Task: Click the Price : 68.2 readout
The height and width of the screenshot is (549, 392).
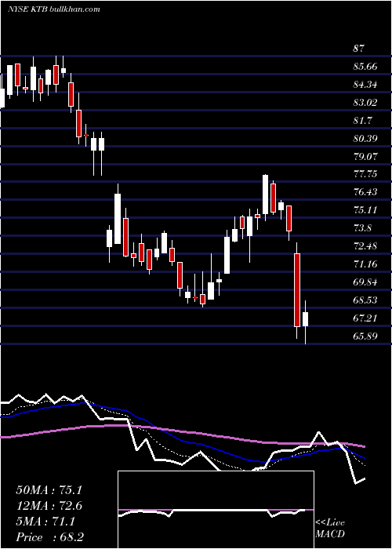Action: (49, 537)
